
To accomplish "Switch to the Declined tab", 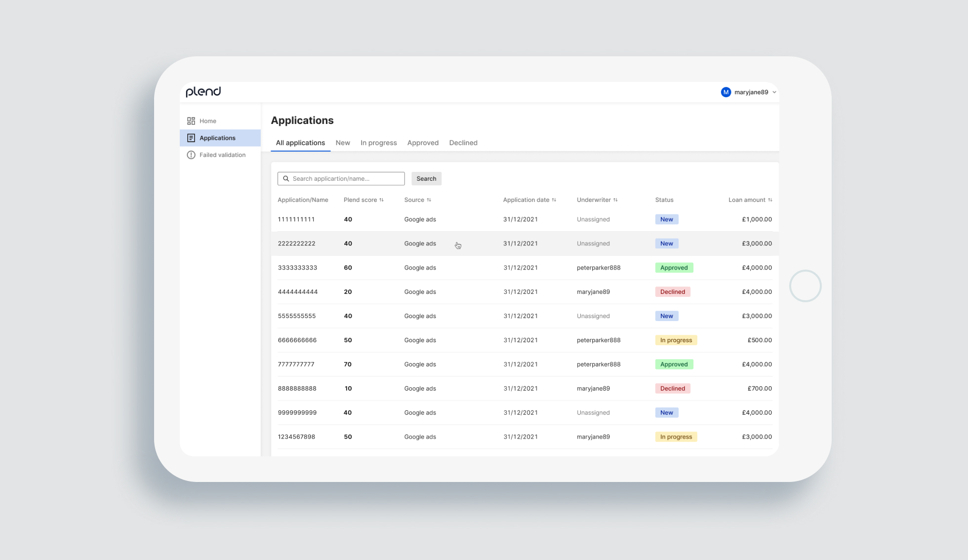I will (x=463, y=143).
